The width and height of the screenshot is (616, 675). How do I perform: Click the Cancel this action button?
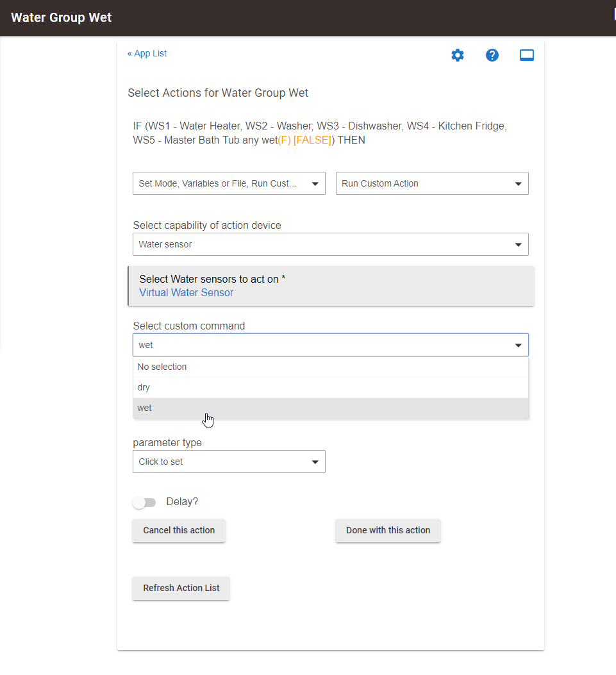pos(179,530)
